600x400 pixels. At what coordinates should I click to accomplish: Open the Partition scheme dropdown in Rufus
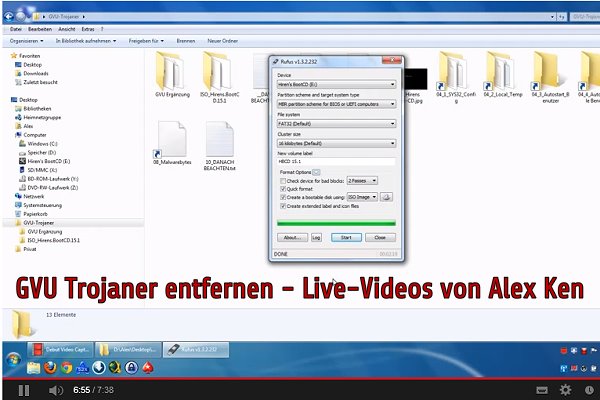click(336, 104)
